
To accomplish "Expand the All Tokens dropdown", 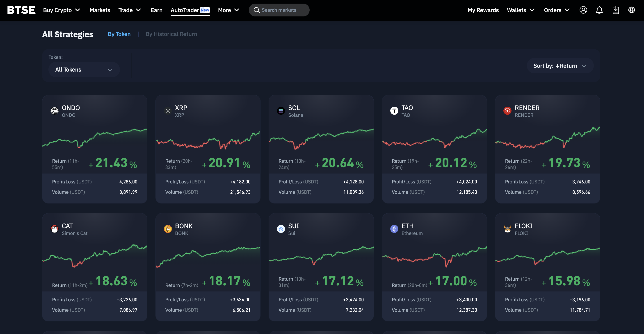I will click(x=84, y=70).
